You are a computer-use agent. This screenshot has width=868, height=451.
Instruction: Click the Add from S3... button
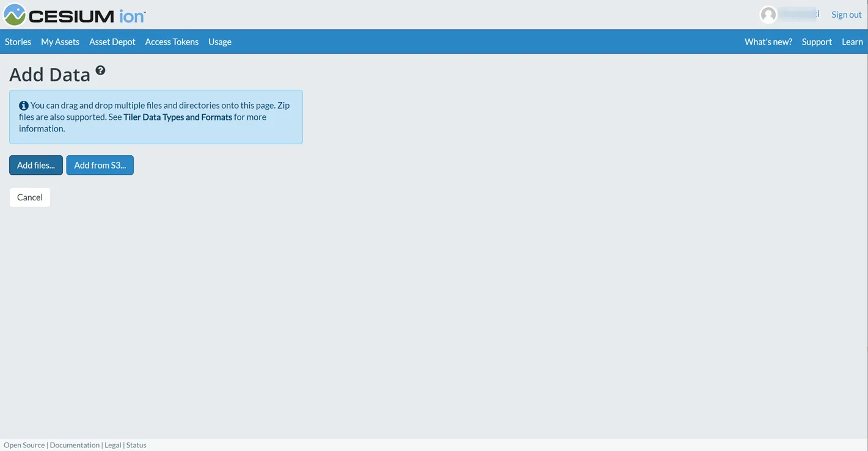pos(100,165)
